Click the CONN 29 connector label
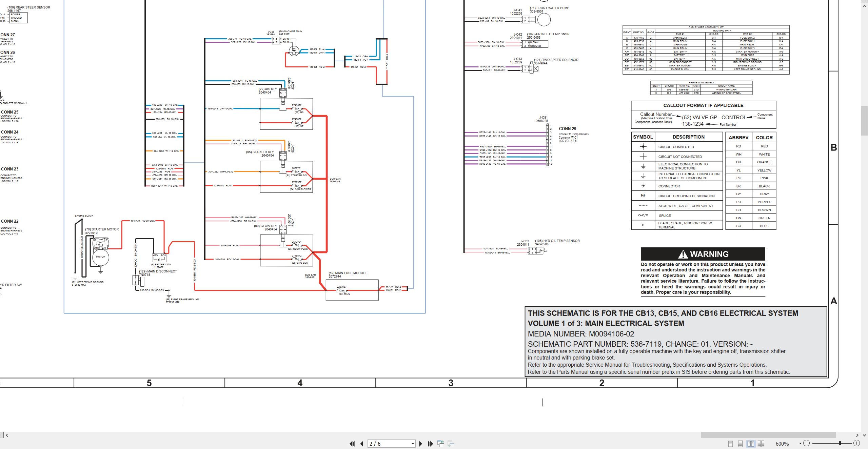 [568, 129]
